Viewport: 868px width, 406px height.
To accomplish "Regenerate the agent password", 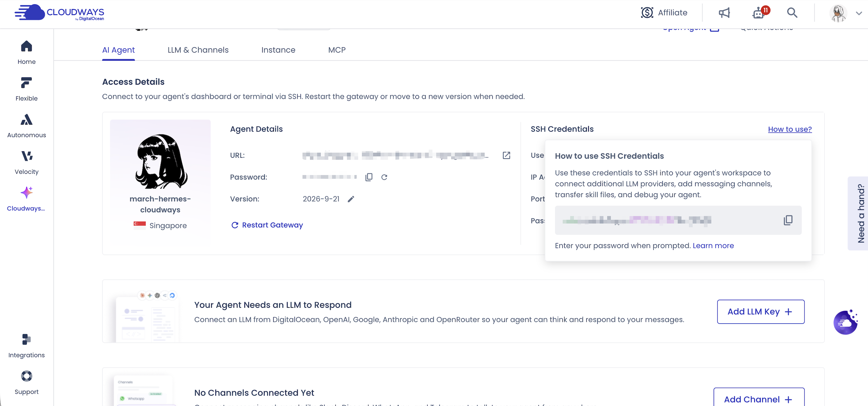I will [x=384, y=177].
